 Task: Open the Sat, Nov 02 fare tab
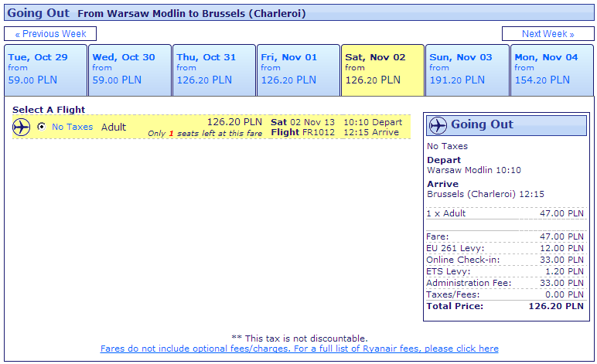coord(383,70)
